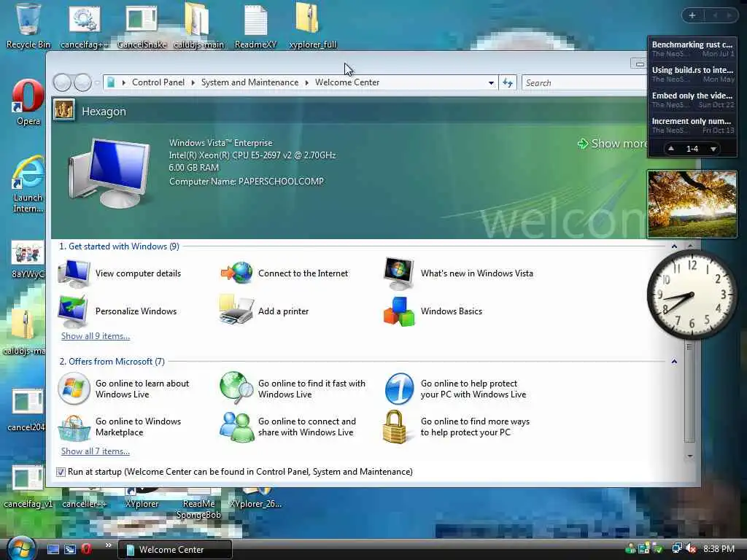Viewport: 747px width, 560px height.
Task: Launch Opera from the quick launch bar
Action: [x=86, y=549]
